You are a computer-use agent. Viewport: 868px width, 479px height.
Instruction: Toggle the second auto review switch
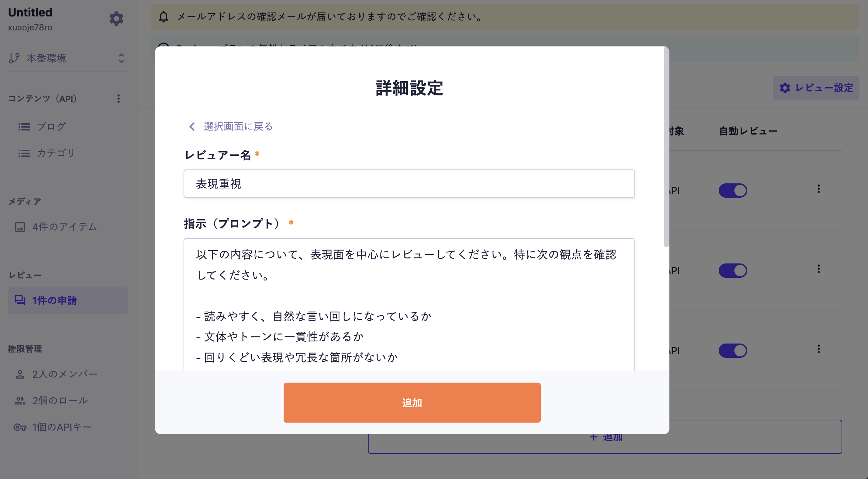pyautogui.click(x=733, y=271)
